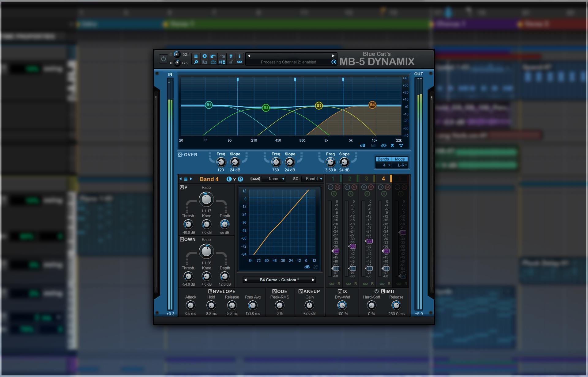The height and width of the screenshot is (377, 588).
Task: Toggle the dB scale display under the spectrum graph
Action: [x=363, y=146]
